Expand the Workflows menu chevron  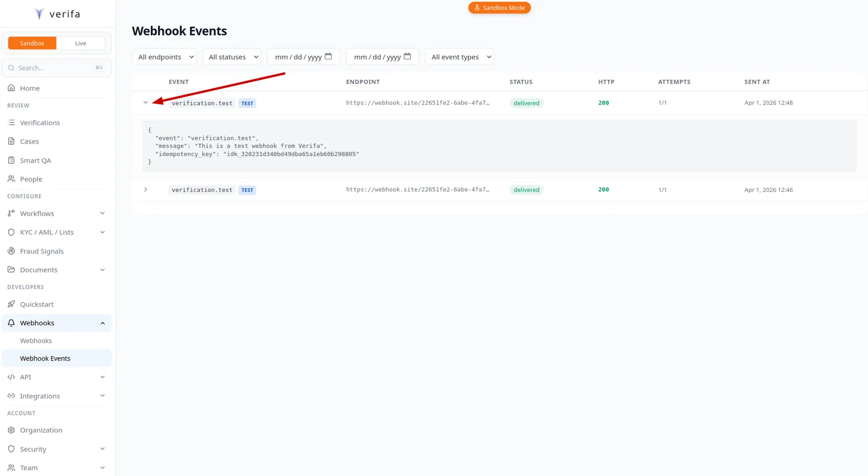coord(103,213)
